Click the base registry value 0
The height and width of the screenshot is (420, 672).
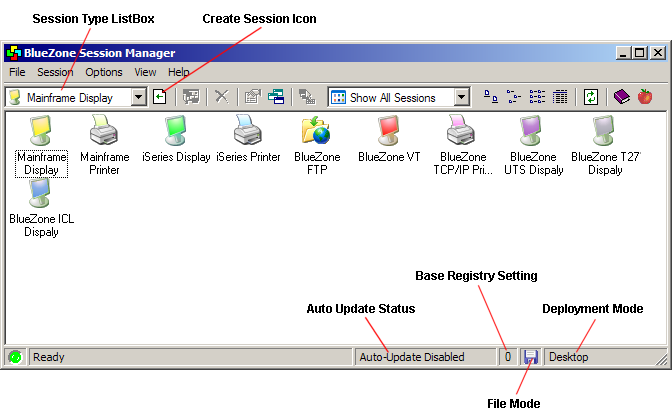coord(508,357)
